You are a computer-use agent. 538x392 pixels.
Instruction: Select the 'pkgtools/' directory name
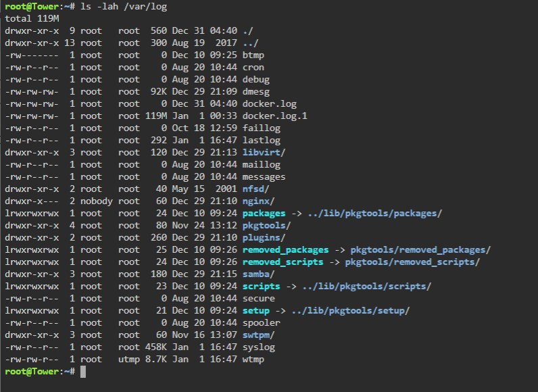click(266, 226)
